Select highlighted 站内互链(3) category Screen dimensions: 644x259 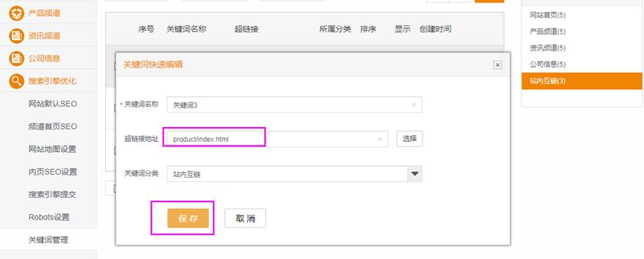[582, 81]
